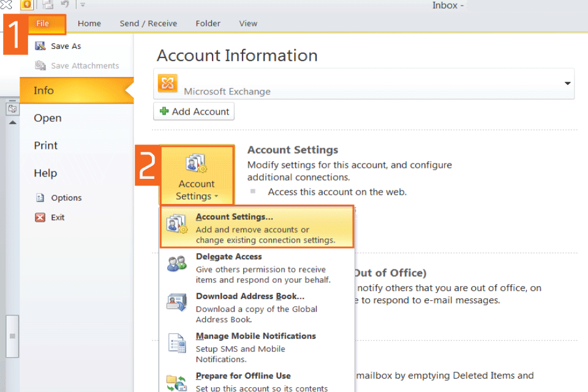
Task: Choose Print in the backstage sidebar
Action: click(x=46, y=146)
